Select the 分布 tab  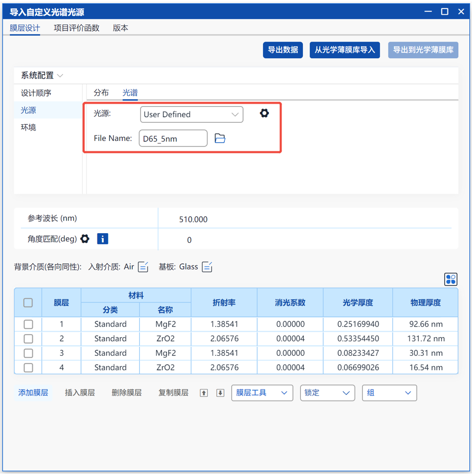(101, 93)
